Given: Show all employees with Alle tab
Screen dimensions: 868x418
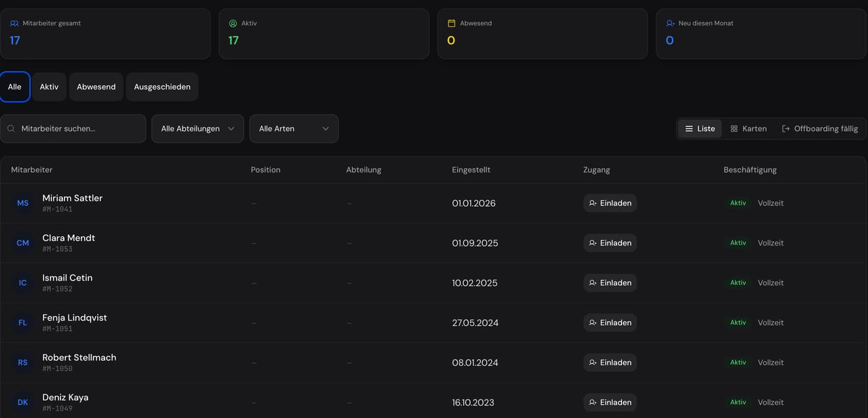Looking at the screenshot, I should [x=14, y=87].
